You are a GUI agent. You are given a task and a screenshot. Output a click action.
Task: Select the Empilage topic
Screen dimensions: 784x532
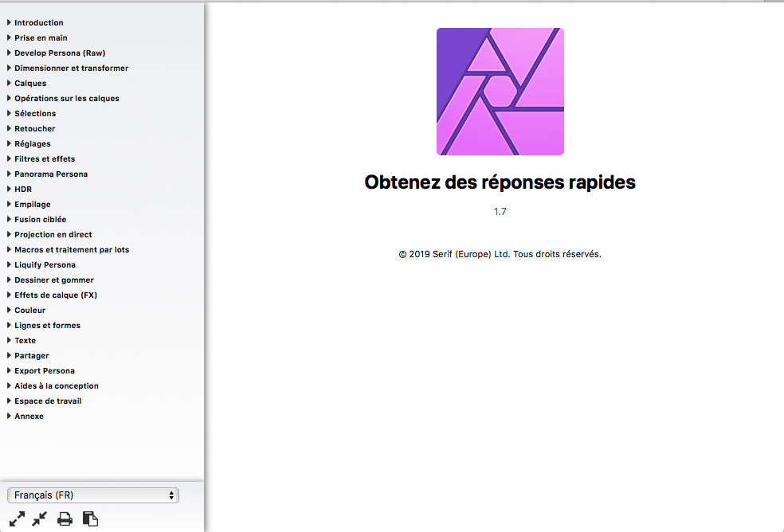(x=33, y=204)
